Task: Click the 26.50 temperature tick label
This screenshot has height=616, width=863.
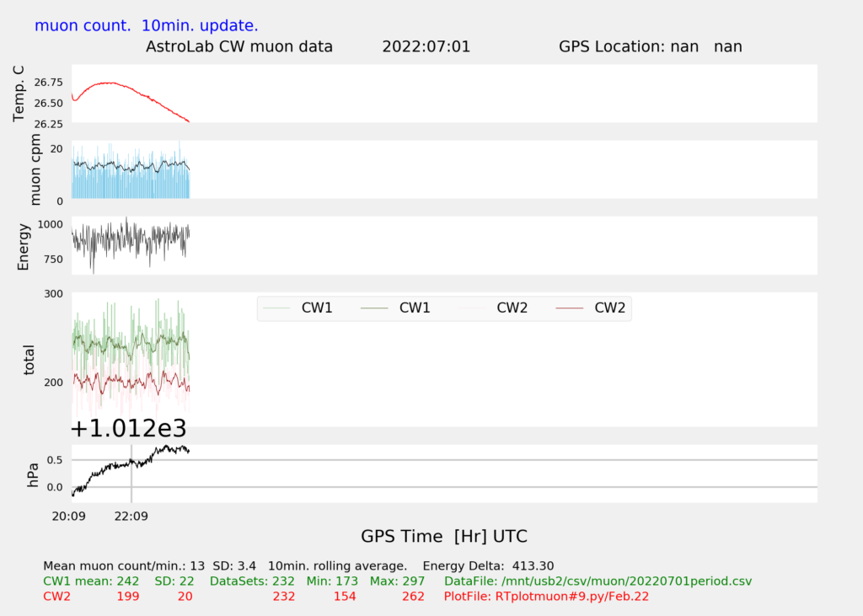Action: click(48, 104)
